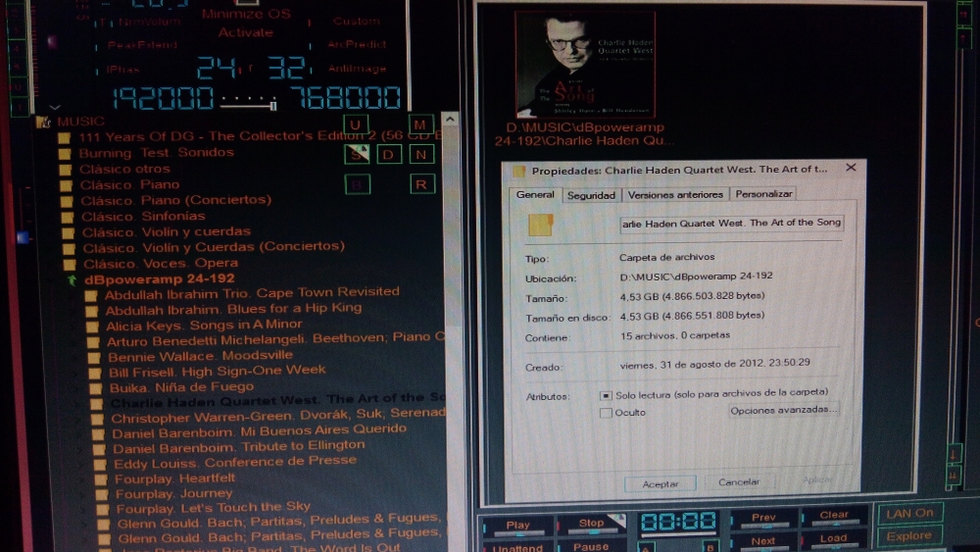Click the down chevron above the MUSIC tree

(54, 107)
